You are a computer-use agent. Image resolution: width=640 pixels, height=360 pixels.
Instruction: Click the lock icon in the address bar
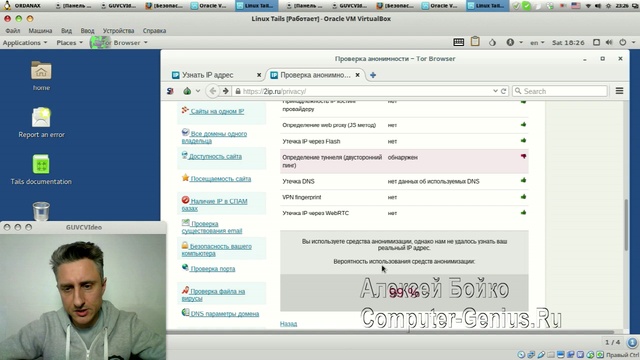click(x=238, y=91)
